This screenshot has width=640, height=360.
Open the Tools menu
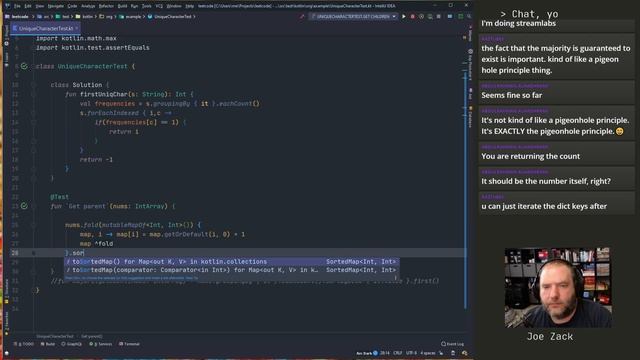pos(147,6)
